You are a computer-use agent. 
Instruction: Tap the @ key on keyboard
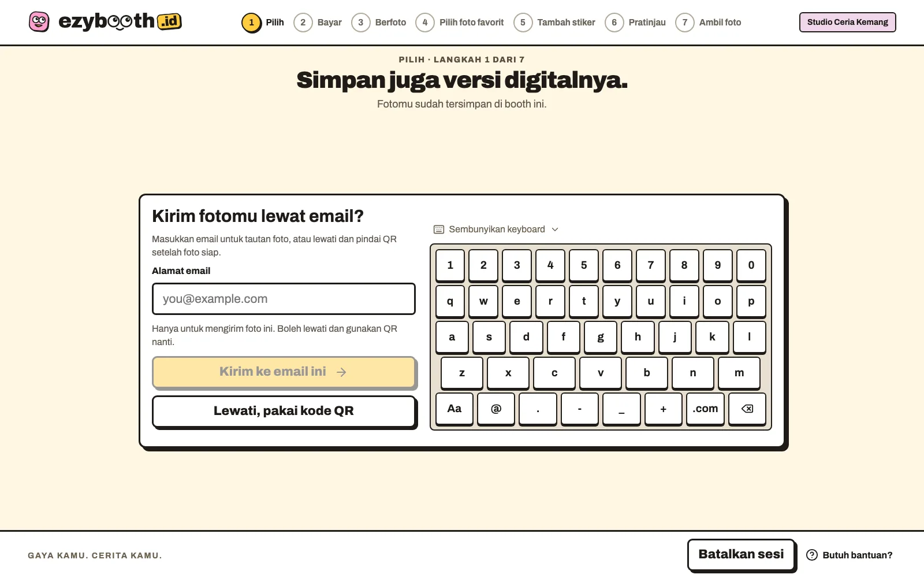pyautogui.click(x=496, y=409)
